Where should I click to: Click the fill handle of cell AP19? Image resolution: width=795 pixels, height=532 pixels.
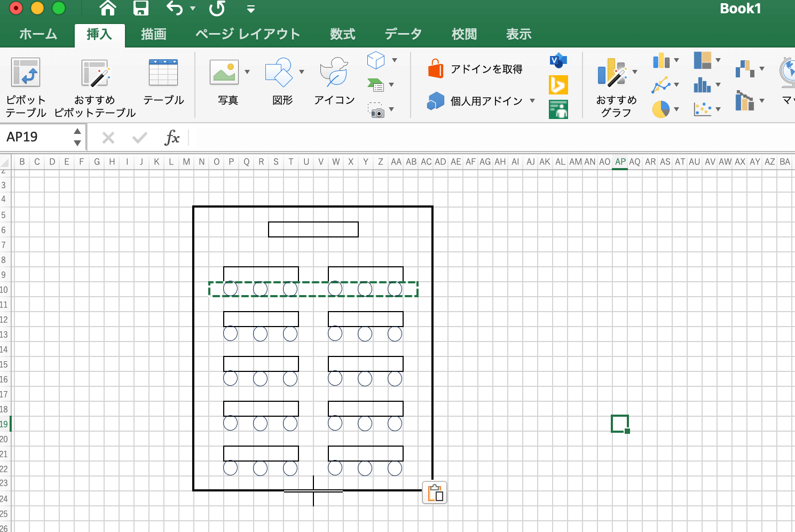[x=627, y=431]
